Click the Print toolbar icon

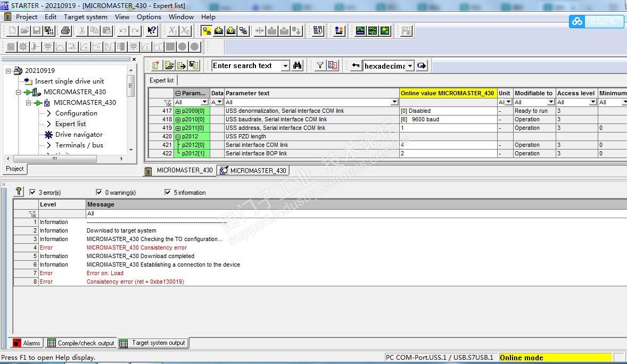tap(65, 30)
